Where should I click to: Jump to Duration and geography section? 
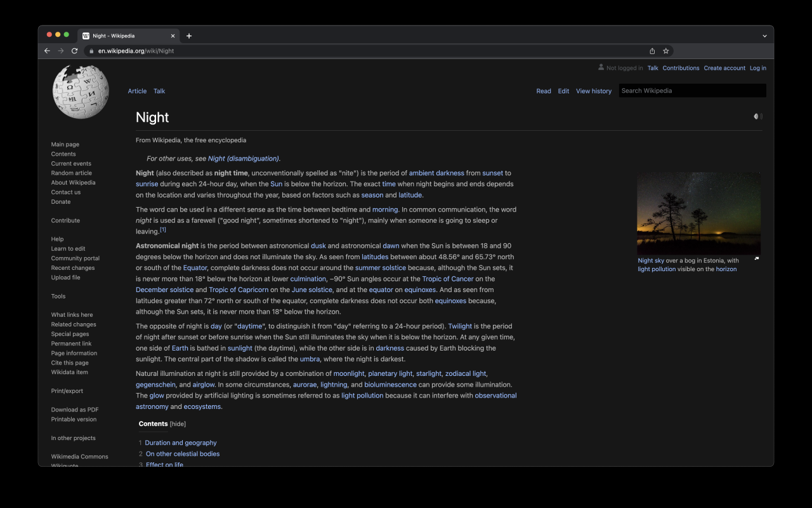click(x=181, y=443)
